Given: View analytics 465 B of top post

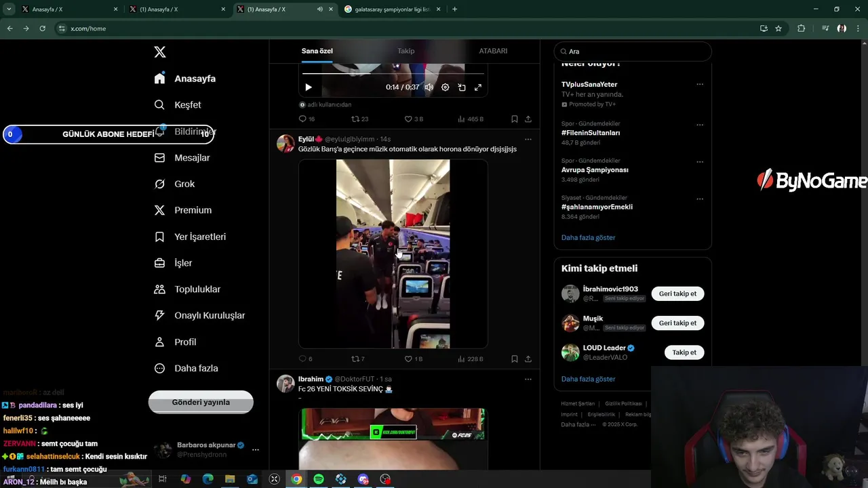Looking at the screenshot, I should [x=471, y=119].
